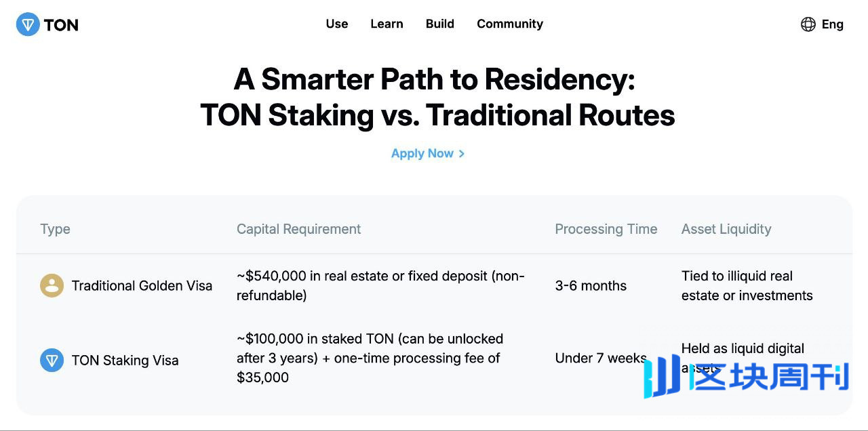The width and height of the screenshot is (868, 431).
Task: Click the Traditional Golden Visa row label
Action: pyautogui.click(x=142, y=286)
